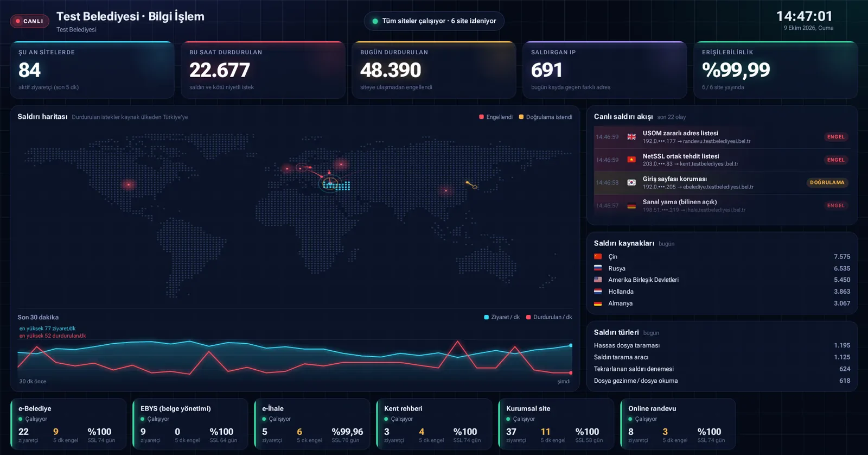Click the Netherlands flag beside Hollanda
Screen dimensions: 868x455
(598, 292)
